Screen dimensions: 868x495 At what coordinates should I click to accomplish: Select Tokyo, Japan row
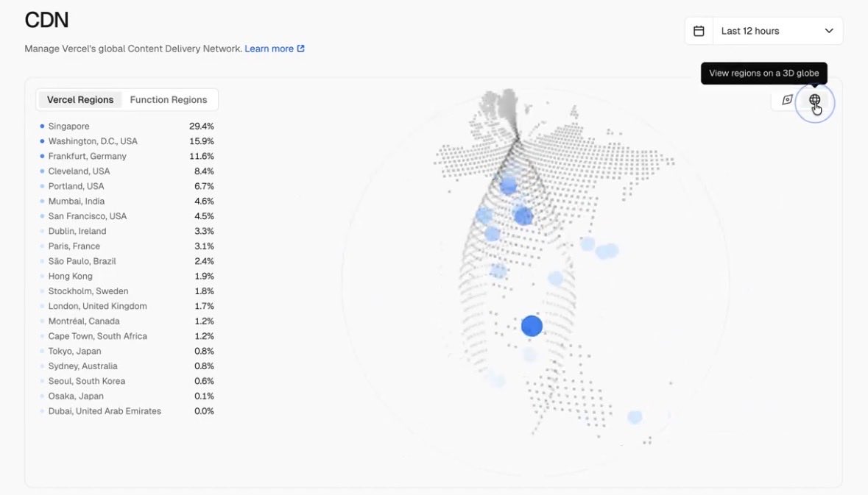pyautogui.click(x=127, y=351)
